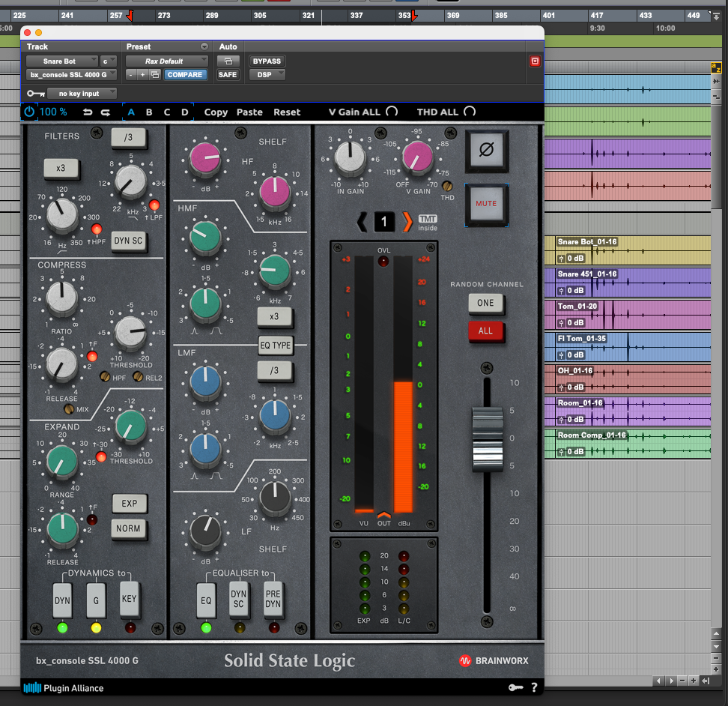Toggle the filters x3 button
The image size is (728, 706).
[x=61, y=168]
